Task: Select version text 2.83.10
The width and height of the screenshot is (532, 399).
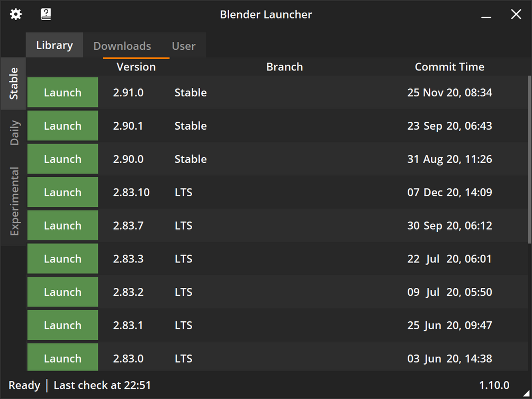Action: (x=131, y=193)
